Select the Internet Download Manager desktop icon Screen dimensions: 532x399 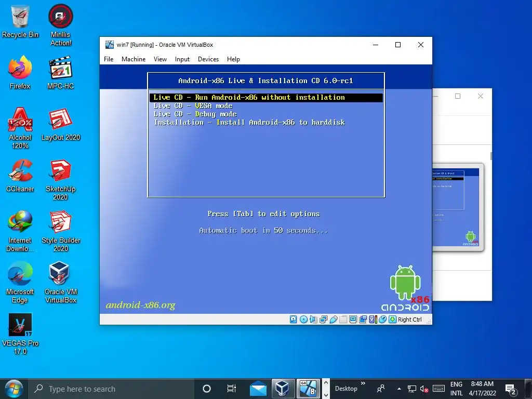tap(20, 231)
